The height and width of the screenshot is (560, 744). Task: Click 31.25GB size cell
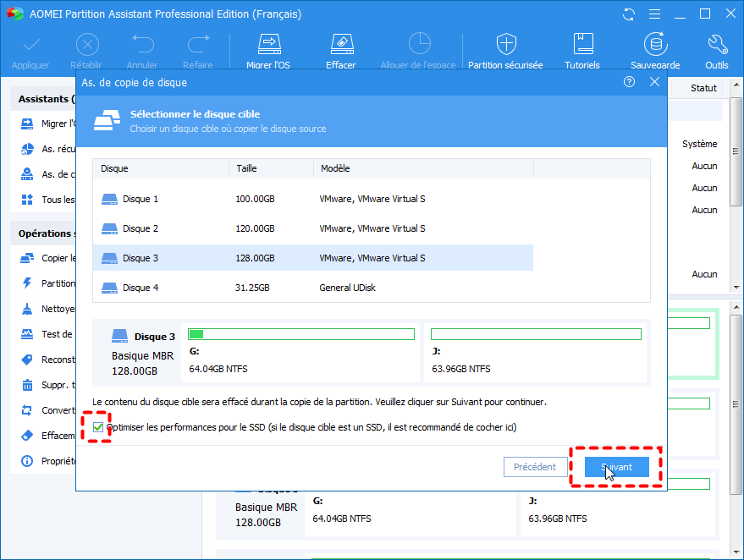[252, 288]
